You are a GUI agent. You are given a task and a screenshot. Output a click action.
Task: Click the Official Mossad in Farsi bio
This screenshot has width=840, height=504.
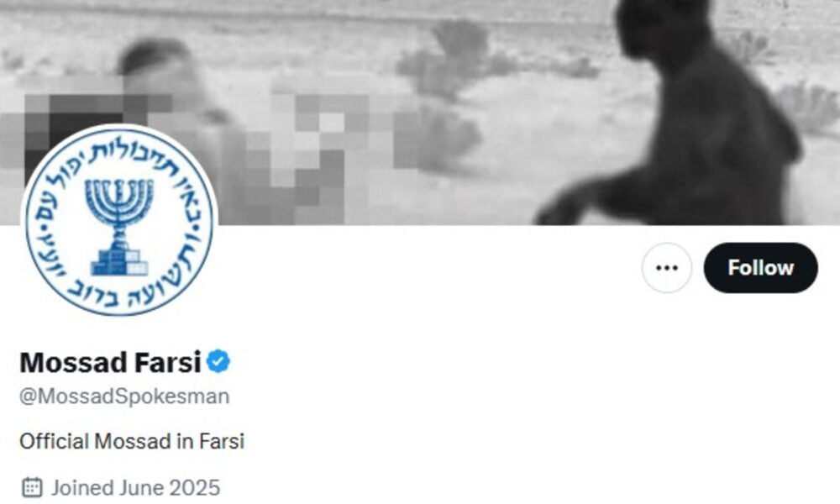[x=132, y=441]
